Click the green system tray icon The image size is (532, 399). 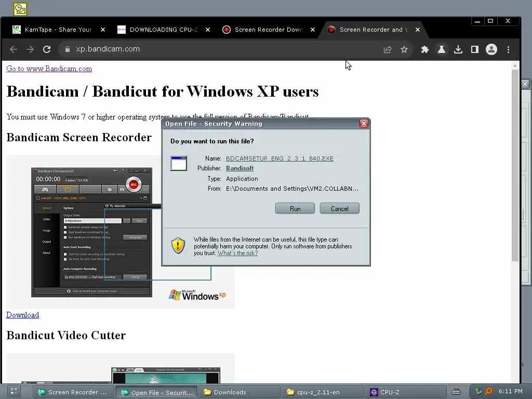(x=478, y=392)
